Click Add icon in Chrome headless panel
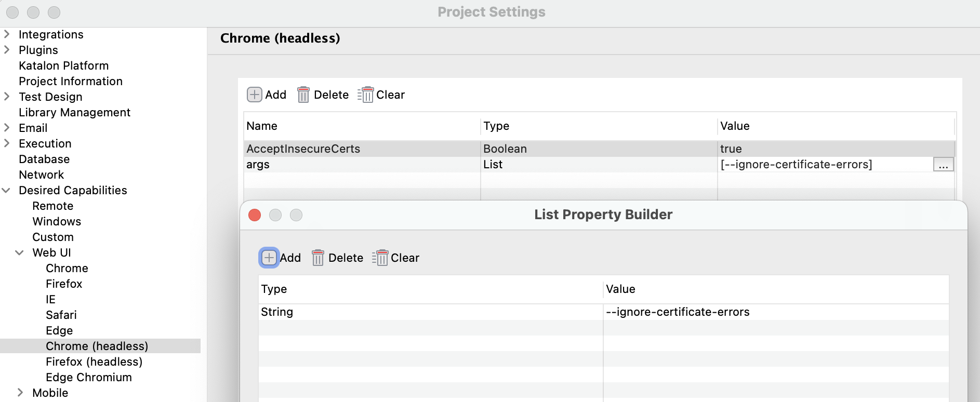 [254, 95]
